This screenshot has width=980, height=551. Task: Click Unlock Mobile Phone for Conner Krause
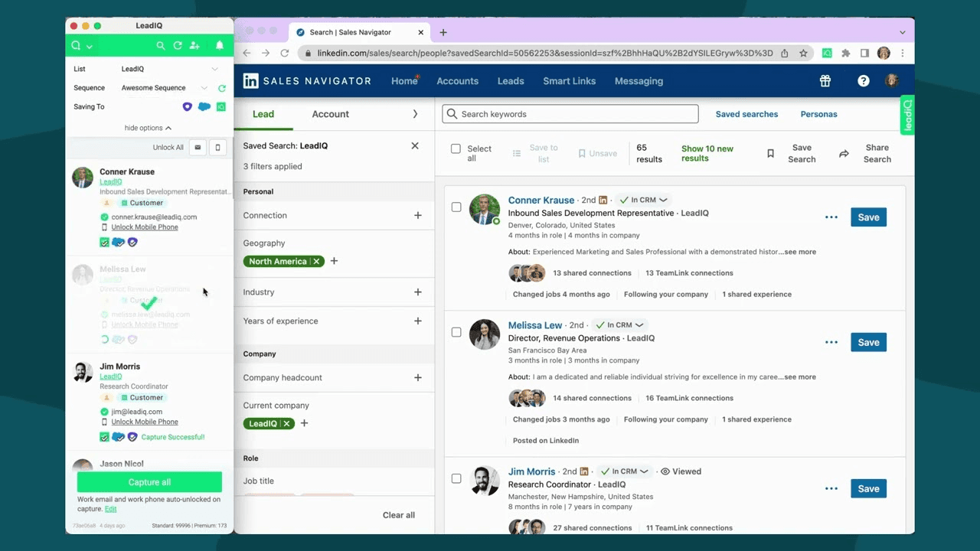coord(145,227)
